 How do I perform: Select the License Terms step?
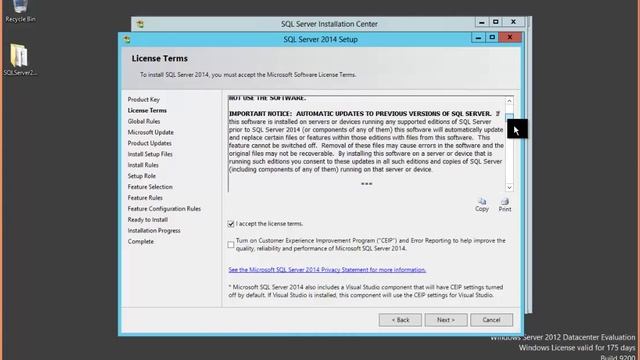click(147, 111)
